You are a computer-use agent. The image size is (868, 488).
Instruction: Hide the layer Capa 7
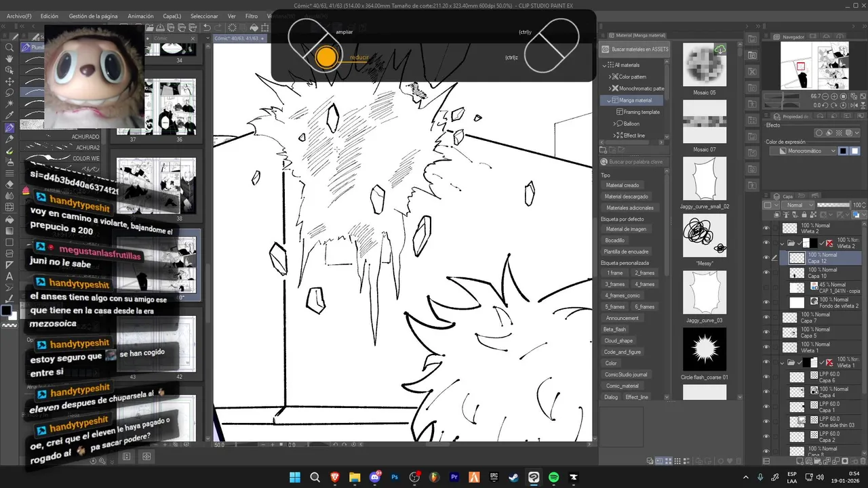(767, 317)
